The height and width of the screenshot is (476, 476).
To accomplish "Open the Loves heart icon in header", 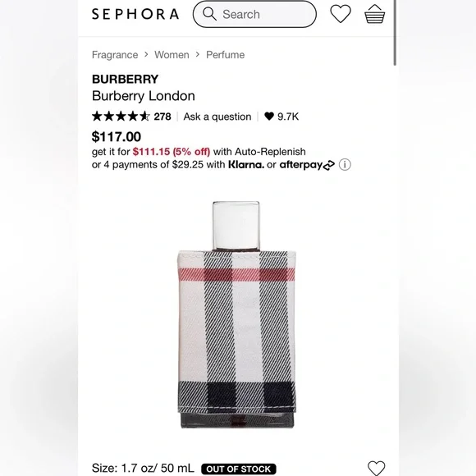I will click(x=341, y=14).
